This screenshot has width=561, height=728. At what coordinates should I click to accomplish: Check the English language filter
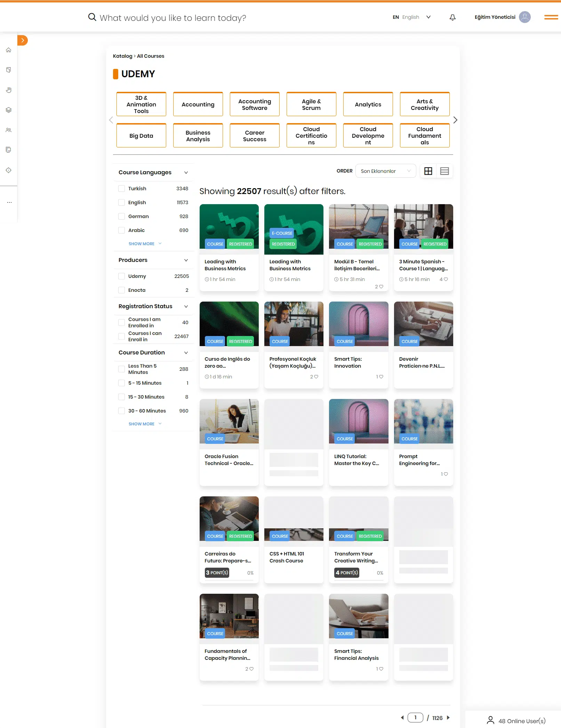tap(122, 202)
